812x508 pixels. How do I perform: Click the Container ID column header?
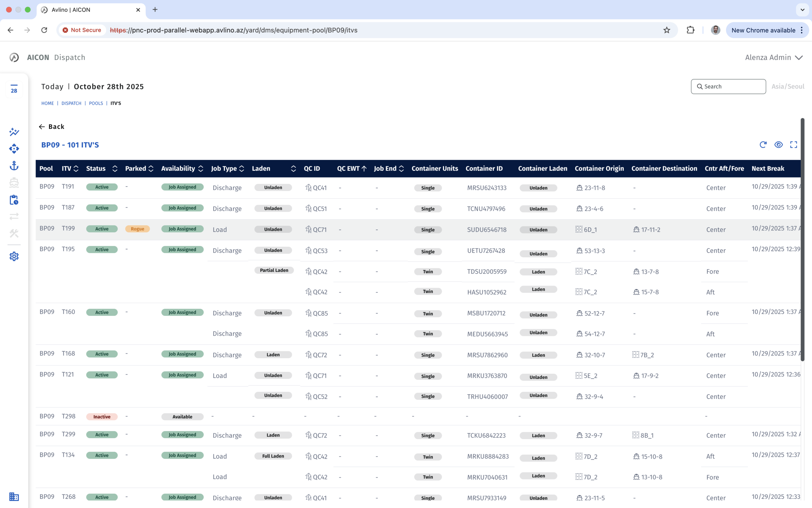(x=484, y=169)
